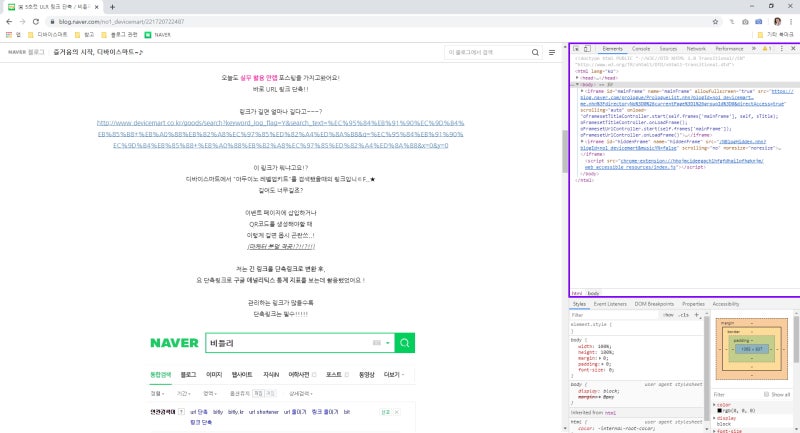Click the blog search magnifier icon
The image size is (800, 433).
(535, 52)
